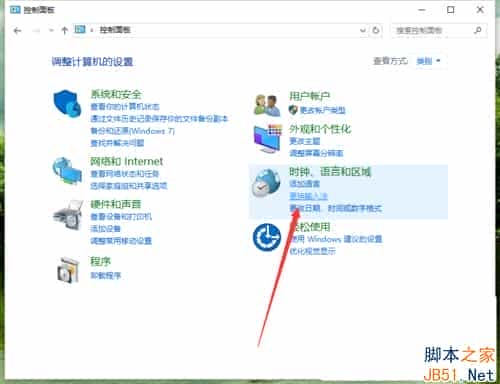Image resolution: width=500 pixels, height=384 pixels.
Task: Click the 添加设备 link
Action: tap(105, 229)
